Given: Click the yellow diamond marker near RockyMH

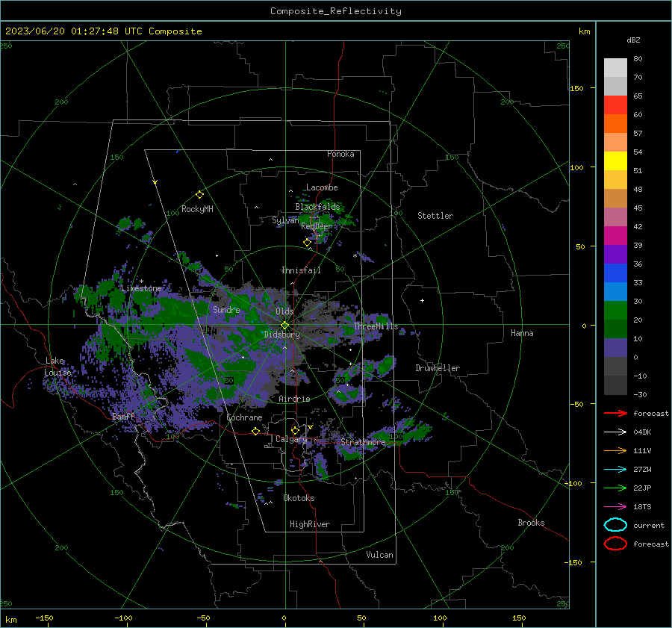Looking at the screenshot, I should pos(199,195).
